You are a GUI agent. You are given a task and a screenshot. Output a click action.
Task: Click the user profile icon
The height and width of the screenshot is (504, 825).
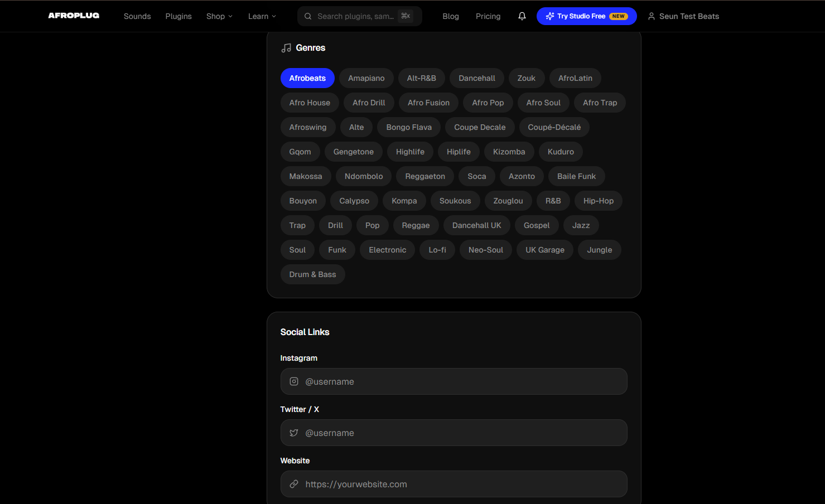[x=651, y=16]
